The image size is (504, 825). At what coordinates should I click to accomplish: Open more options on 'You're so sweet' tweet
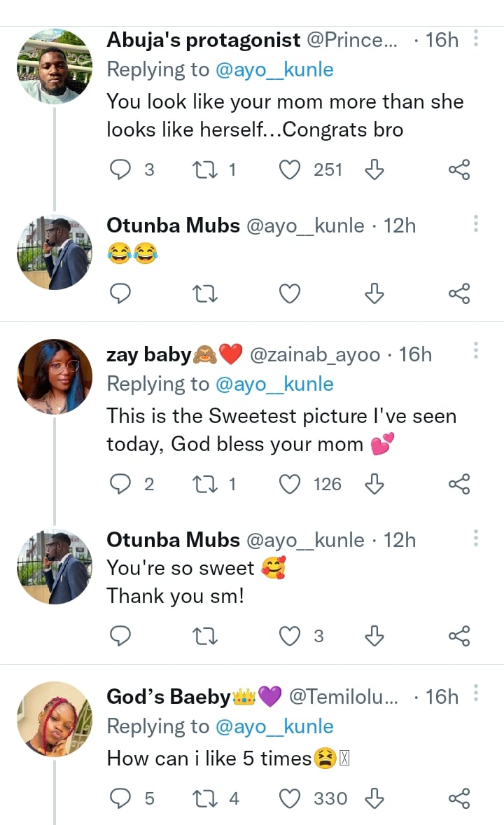[x=476, y=538]
